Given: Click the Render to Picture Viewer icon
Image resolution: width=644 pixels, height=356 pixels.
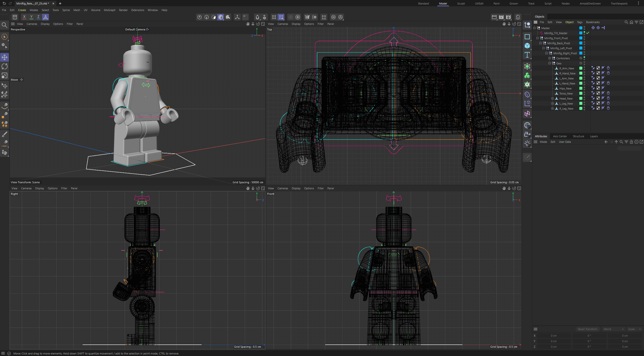Looking at the screenshot, I should (501, 17).
